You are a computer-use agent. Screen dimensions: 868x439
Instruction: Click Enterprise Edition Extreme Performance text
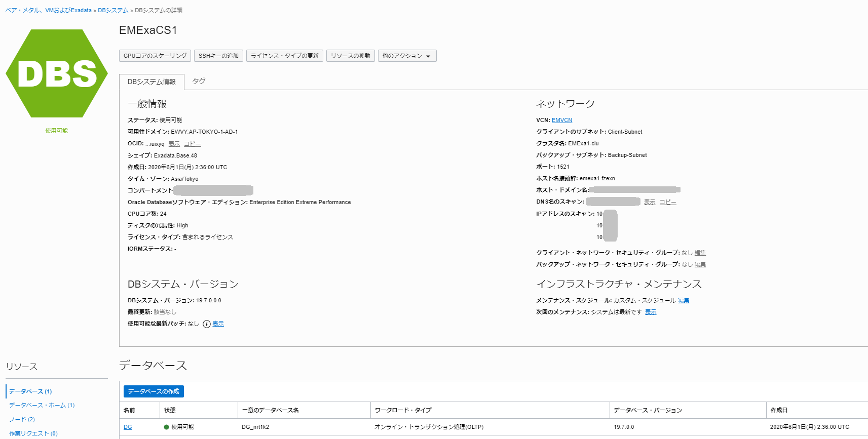300,202
